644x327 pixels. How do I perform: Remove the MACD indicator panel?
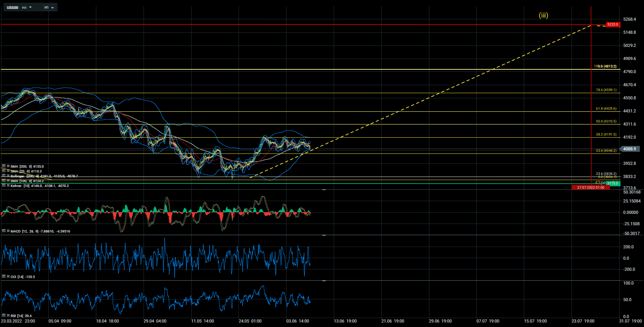click(x=8, y=231)
